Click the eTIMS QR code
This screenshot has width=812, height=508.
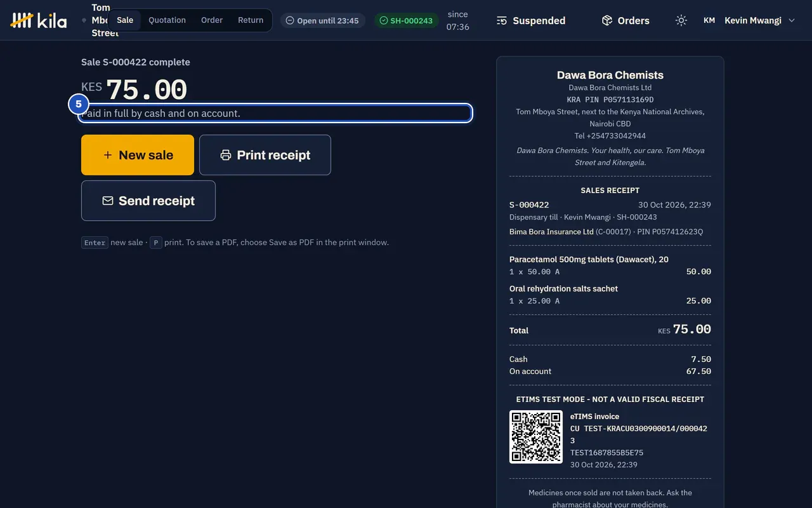click(536, 437)
